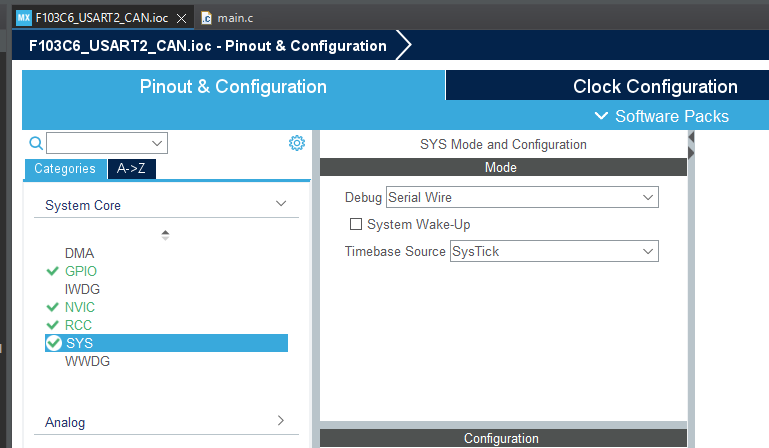Image resolution: width=769 pixels, height=448 pixels.
Task: Expand the Analog category
Action: (x=281, y=422)
